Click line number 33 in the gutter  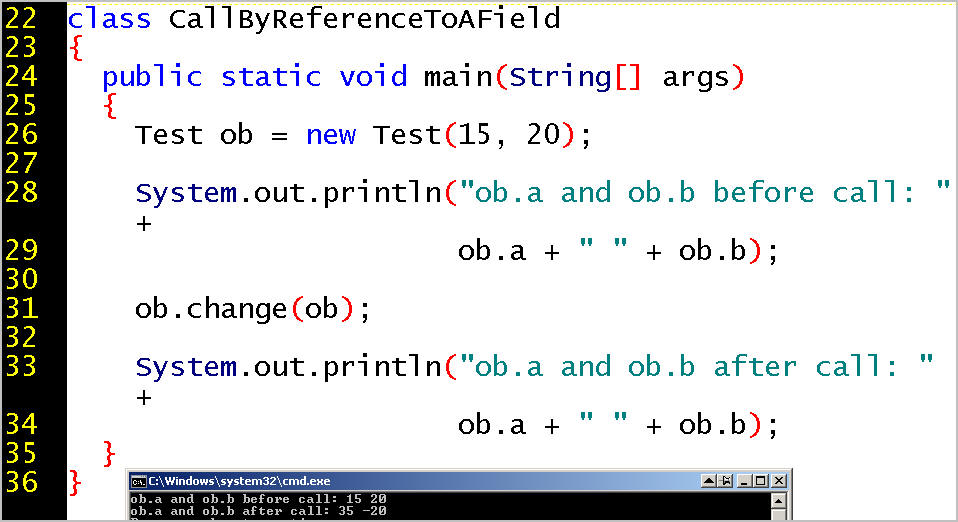pyautogui.click(x=21, y=366)
